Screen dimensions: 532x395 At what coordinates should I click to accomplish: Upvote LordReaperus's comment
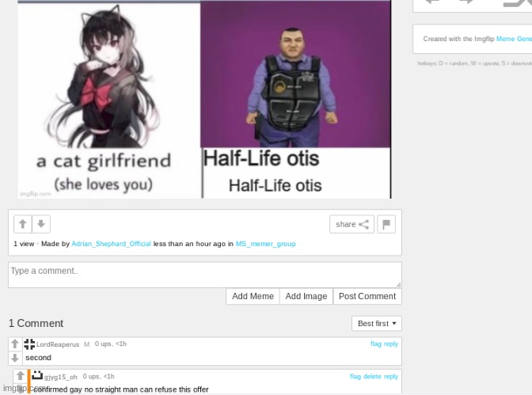pyautogui.click(x=15, y=344)
